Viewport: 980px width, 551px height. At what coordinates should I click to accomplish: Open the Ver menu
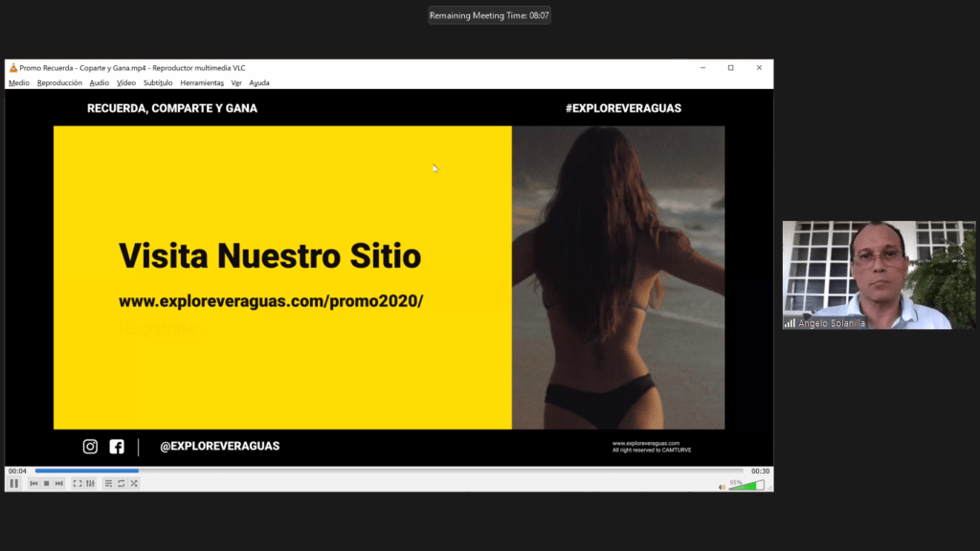point(236,82)
